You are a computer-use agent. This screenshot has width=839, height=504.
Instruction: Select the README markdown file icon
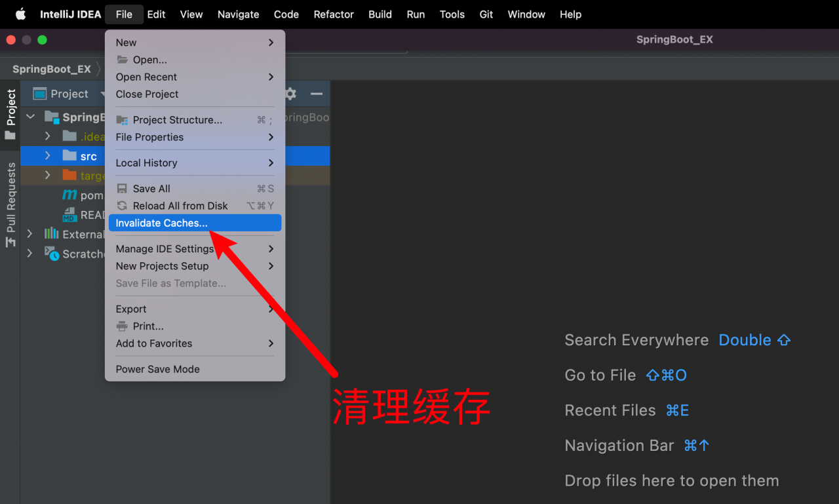pos(69,215)
